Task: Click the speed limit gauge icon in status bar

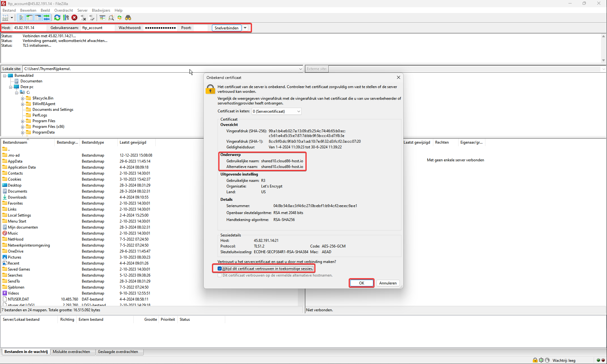Action: click(547, 360)
